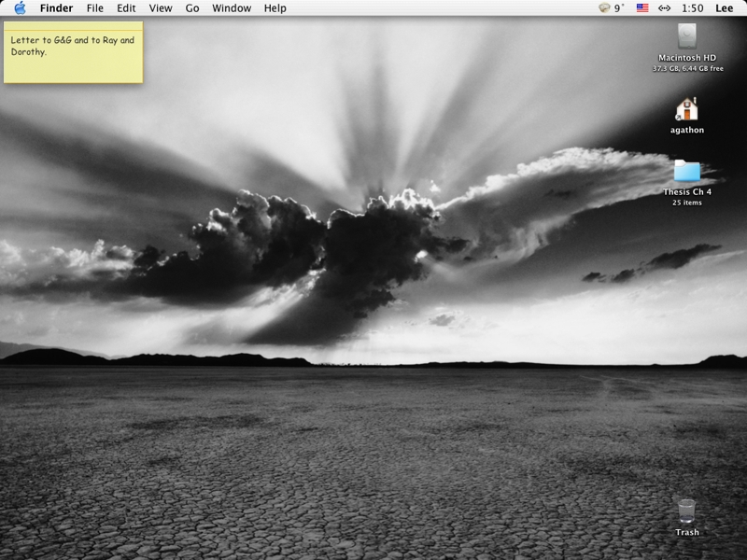
Task: Open the Finder application menu
Action: pyautogui.click(x=56, y=8)
